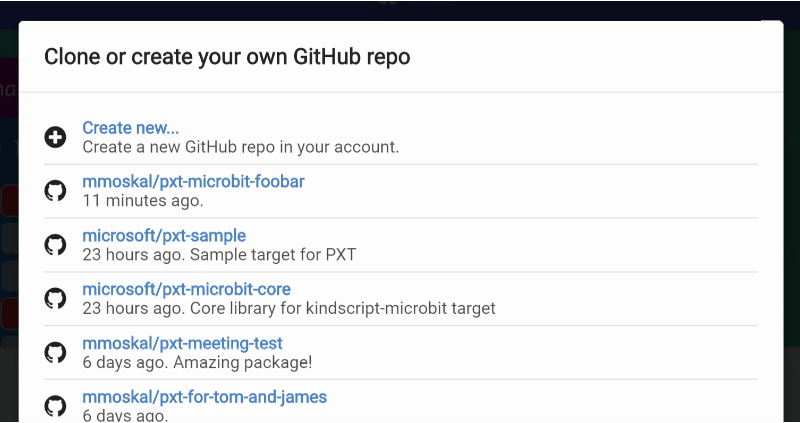Click 'Create a new GitHub repo in your account' description

click(241, 147)
